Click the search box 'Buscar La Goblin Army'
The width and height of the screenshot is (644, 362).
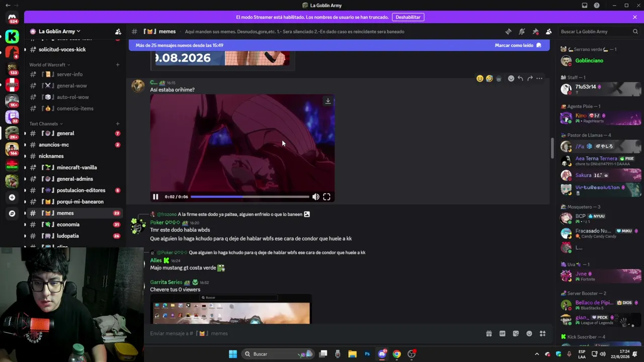(599, 32)
